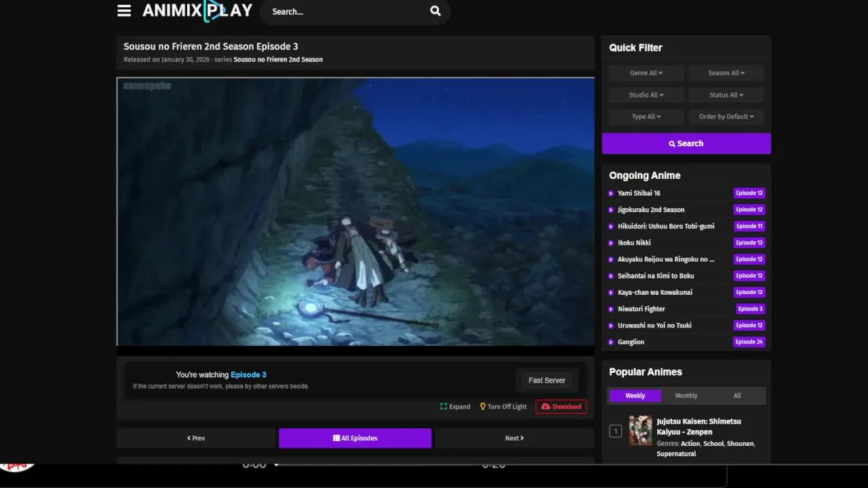Open Jujutsu Kaisen: Shimetsu Kaiyuu thumbnail
868x488 pixels.
click(640, 430)
